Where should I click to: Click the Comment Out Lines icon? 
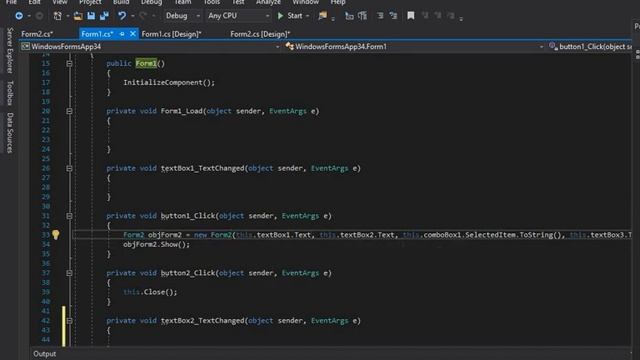point(380,16)
